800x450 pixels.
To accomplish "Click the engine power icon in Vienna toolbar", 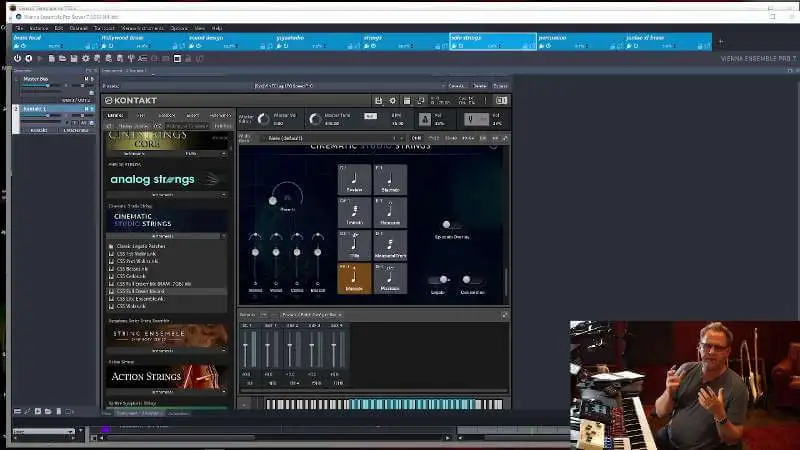I will click(18, 59).
